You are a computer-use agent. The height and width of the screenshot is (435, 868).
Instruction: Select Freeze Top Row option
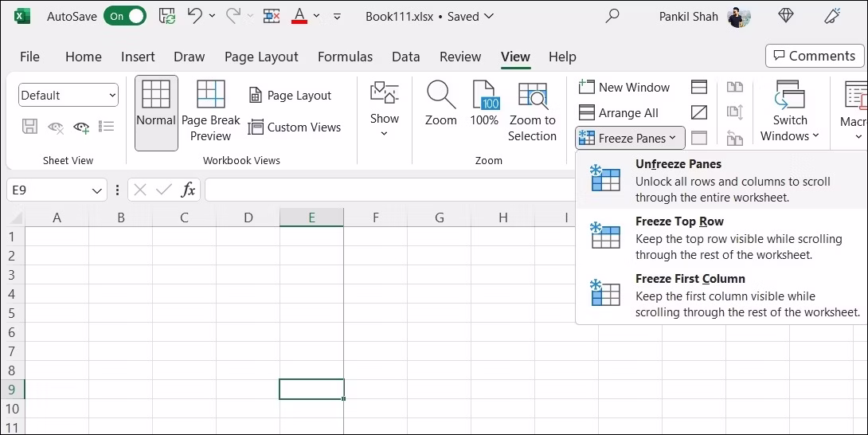679,221
